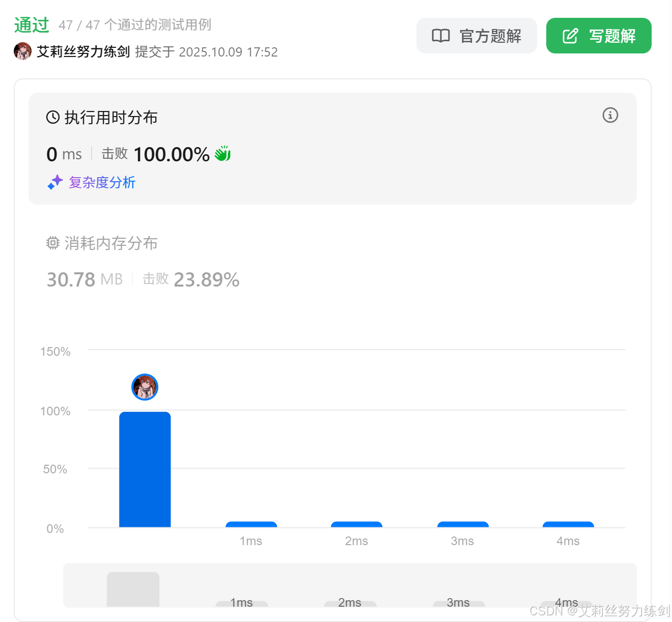Image resolution: width=672 pixels, height=622 pixels.
Task: Select the 4ms bar in the main chart
Action: point(568,524)
